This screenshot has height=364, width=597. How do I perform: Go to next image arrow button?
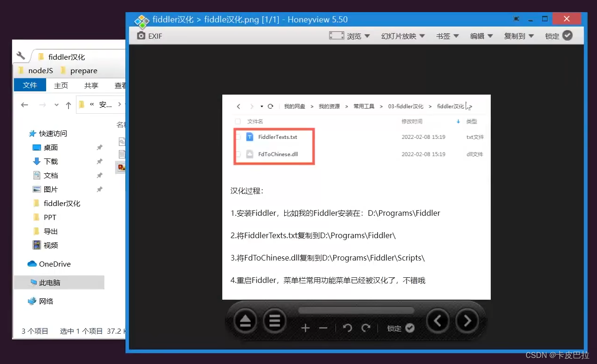[x=467, y=321]
